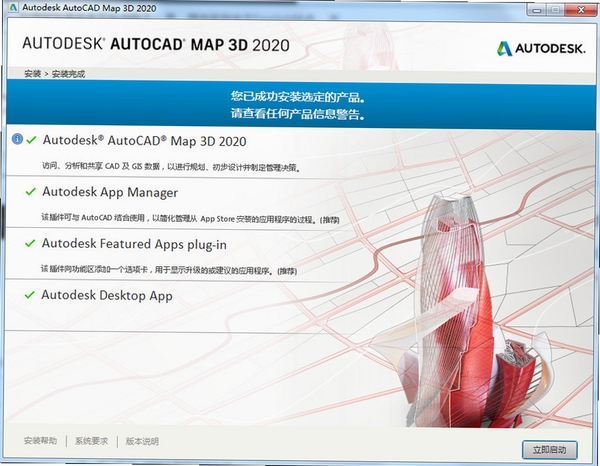Viewport: 600px width, 466px height.
Task: Select the Autodesk AutoCAD Map 3D 2020 product title
Action: pyautogui.click(x=144, y=141)
